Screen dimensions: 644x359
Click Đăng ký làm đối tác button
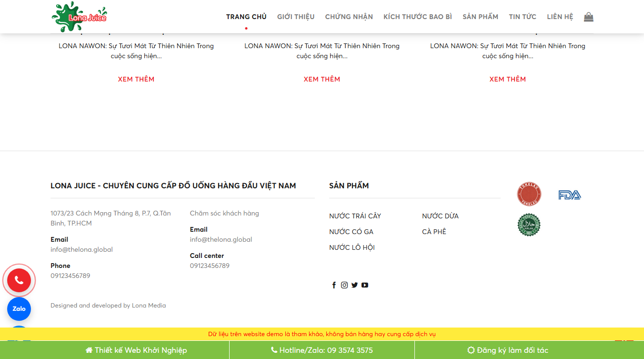pyautogui.click(x=508, y=350)
